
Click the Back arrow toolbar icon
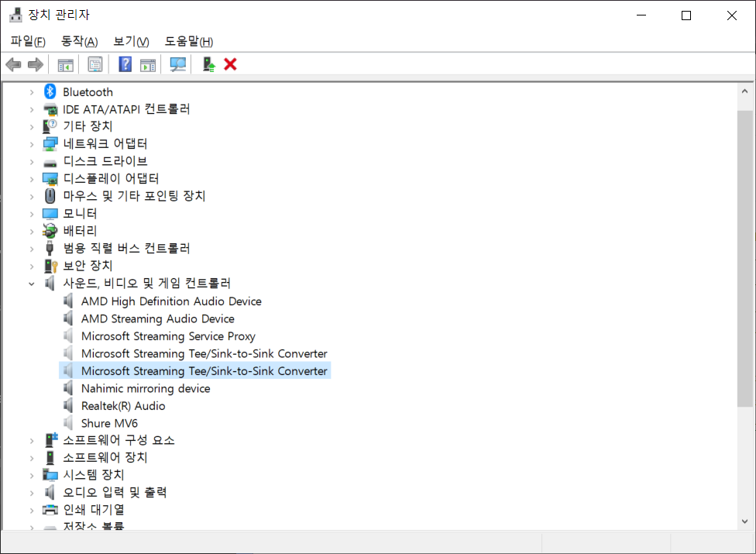(13, 64)
